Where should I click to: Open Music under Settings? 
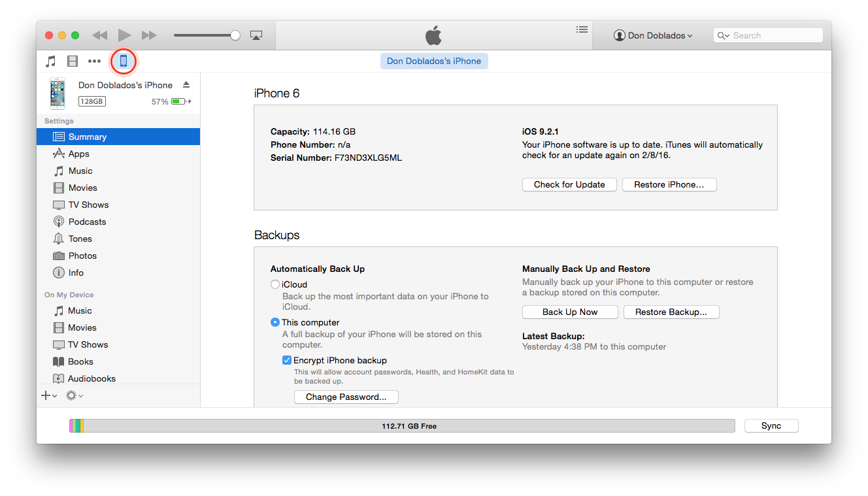pos(118,171)
